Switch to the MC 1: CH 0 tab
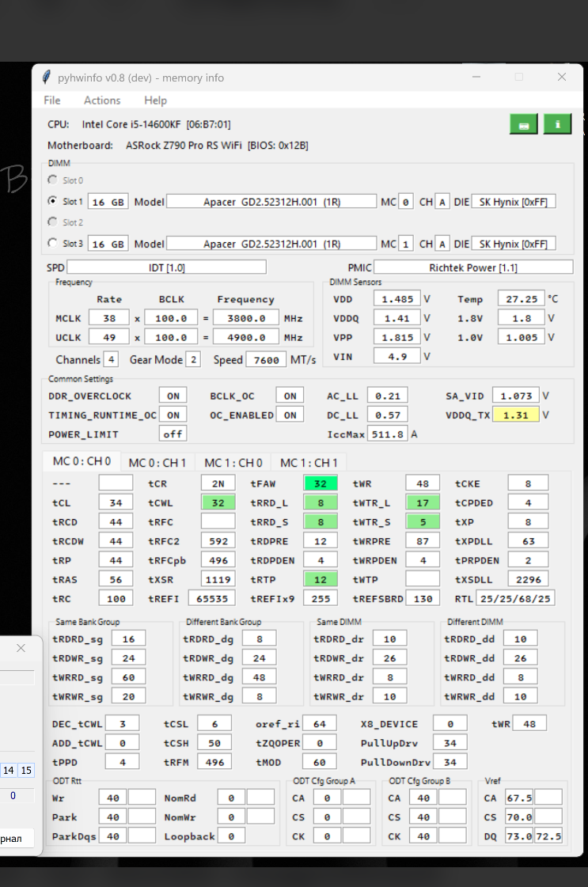This screenshot has width=588, height=887. (x=233, y=463)
